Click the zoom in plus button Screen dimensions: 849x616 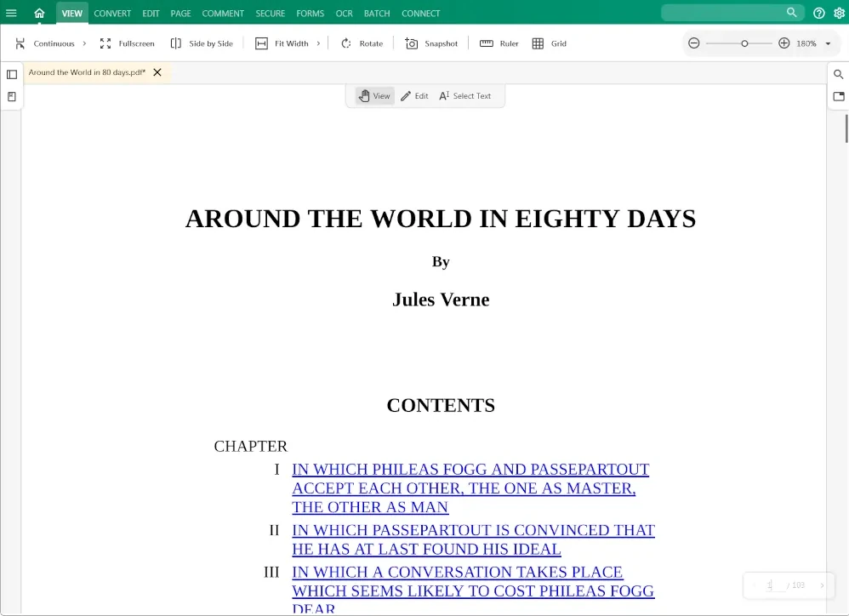pyautogui.click(x=783, y=43)
